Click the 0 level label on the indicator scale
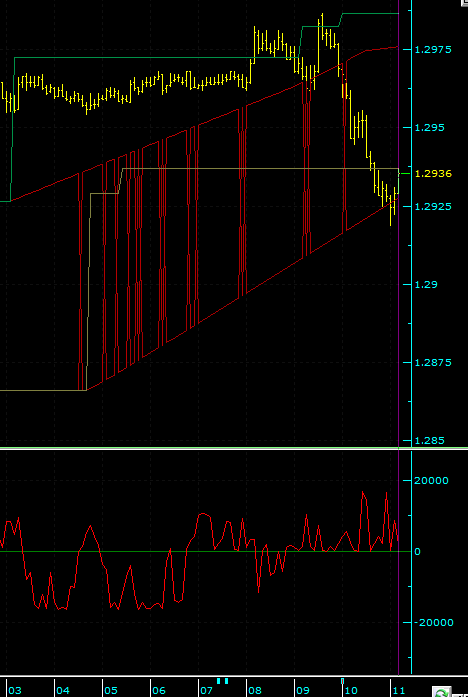Screen dimensions: 468x697 click(417, 552)
